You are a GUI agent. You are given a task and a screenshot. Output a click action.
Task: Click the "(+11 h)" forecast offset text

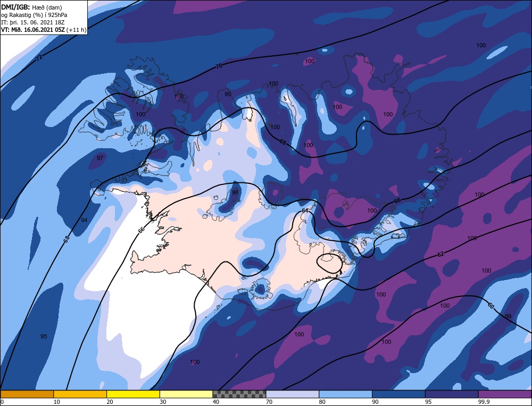click(77, 30)
